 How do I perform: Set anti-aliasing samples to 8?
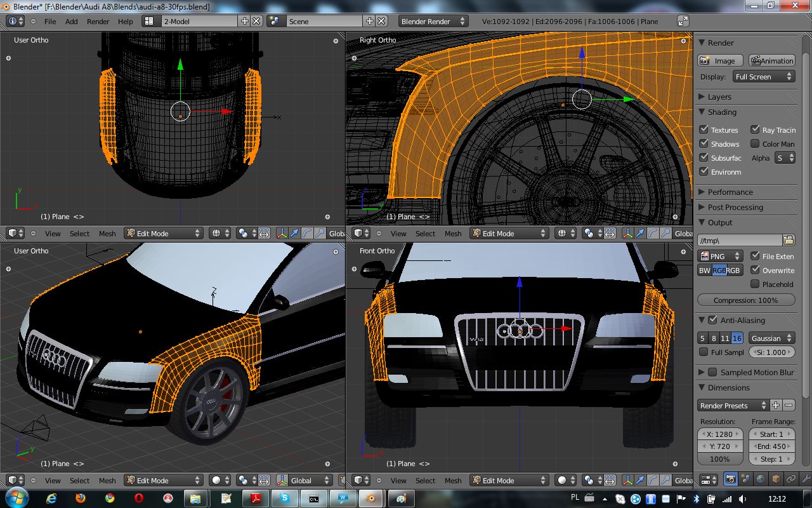pyautogui.click(x=714, y=338)
